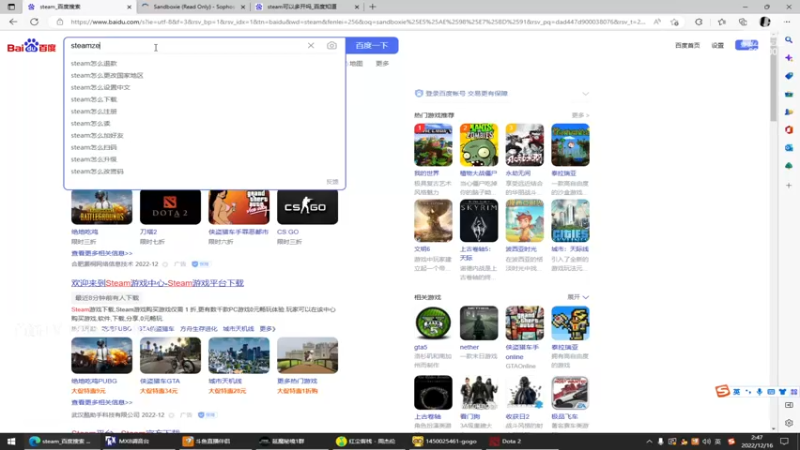The width and height of the screenshot is (800, 450).
Task: Choose suggestion steam怎么更改国家地区
Action: [x=107, y=76]
